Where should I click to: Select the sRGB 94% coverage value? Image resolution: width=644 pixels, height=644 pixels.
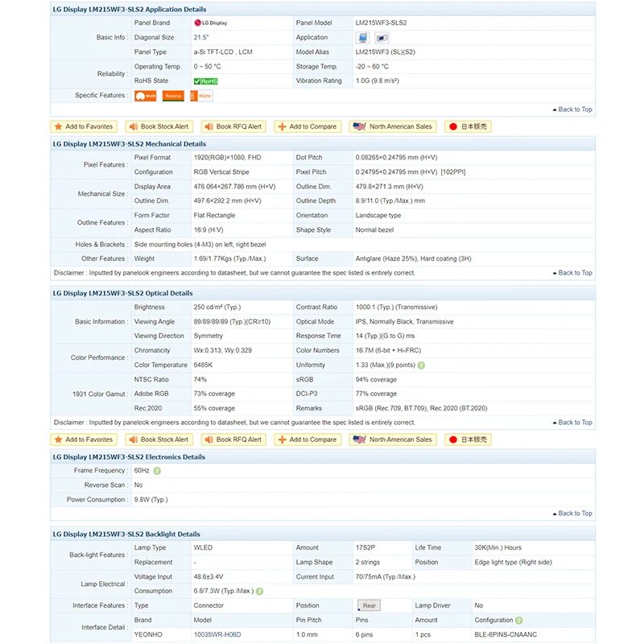(376, 379)
